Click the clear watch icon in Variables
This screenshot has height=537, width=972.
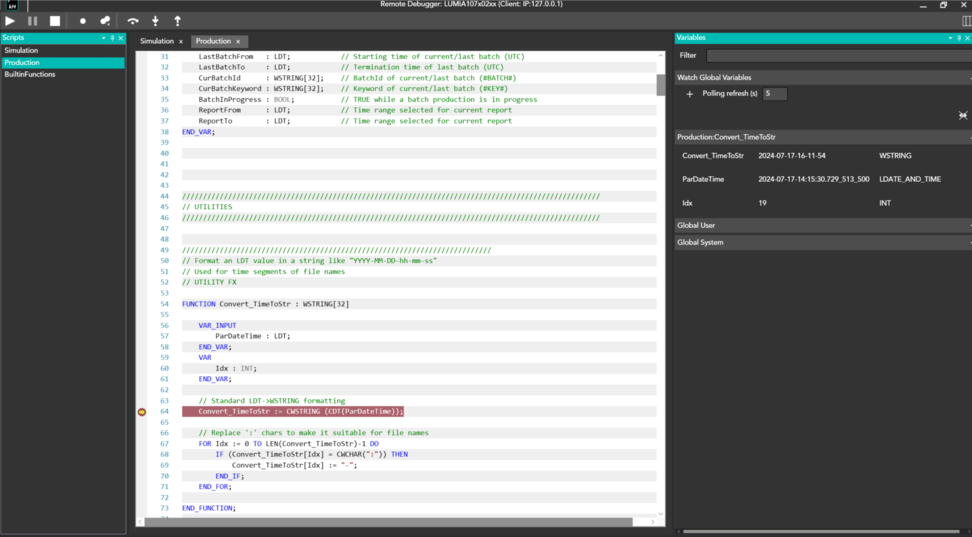click(962, 115)
